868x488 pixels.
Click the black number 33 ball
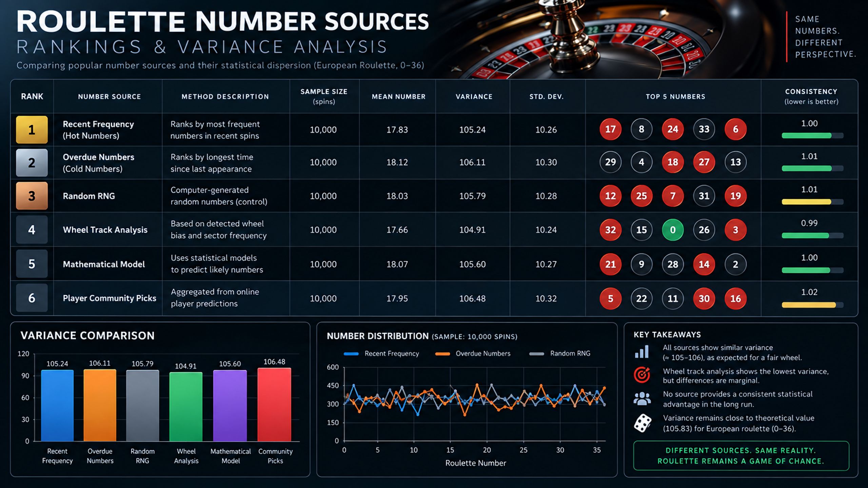coord(704,129)
